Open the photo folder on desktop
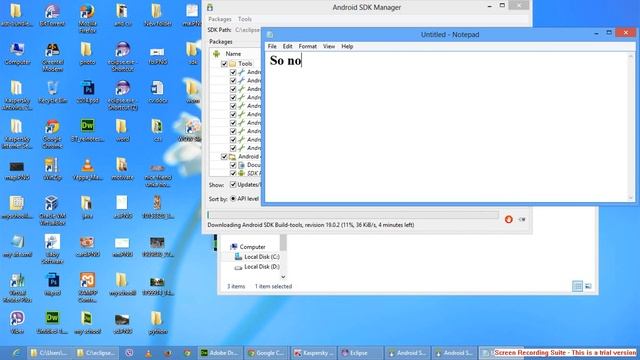The image size is (640, 360). tap(87, 53)
